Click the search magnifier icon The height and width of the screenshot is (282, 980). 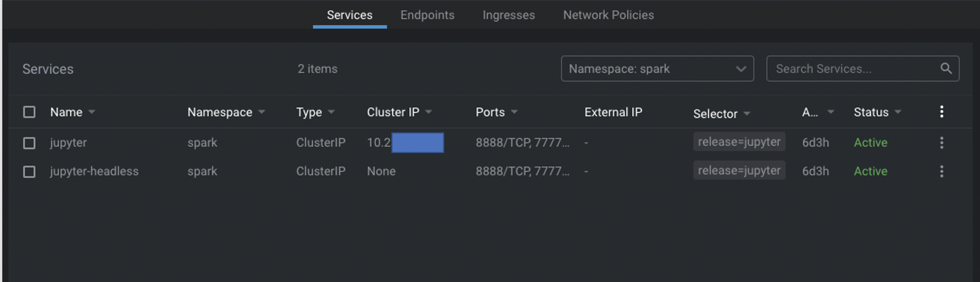click(x=946, y=69)
